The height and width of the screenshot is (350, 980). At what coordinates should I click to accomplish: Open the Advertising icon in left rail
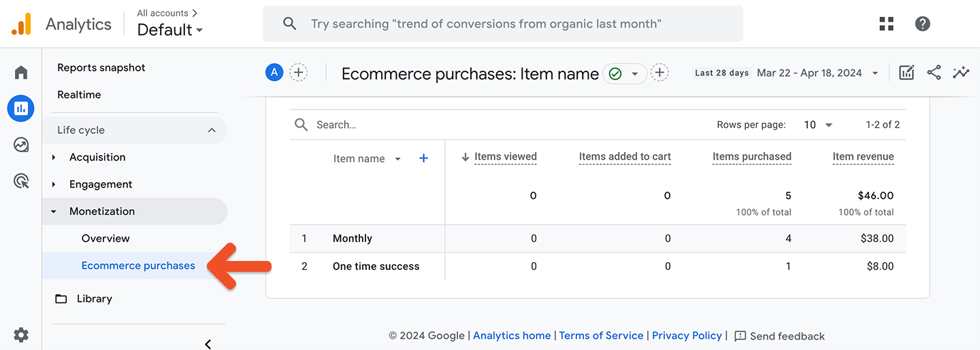[21, 181]
